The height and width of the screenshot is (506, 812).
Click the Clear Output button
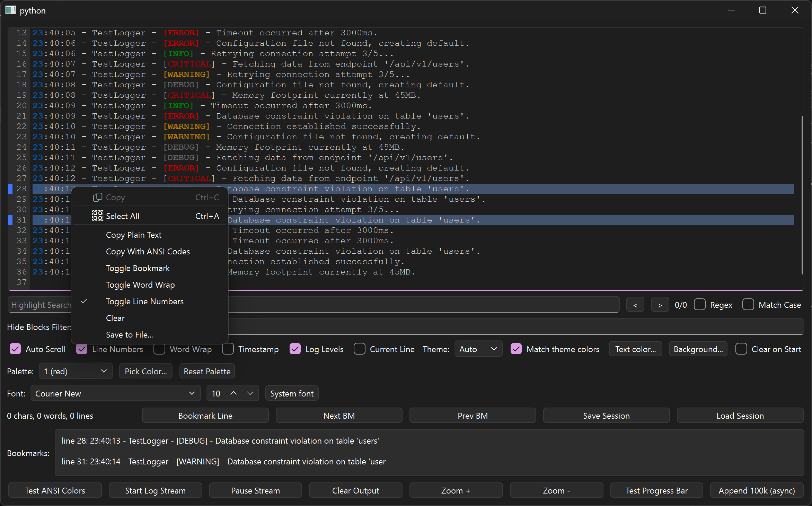pos(356,490)
